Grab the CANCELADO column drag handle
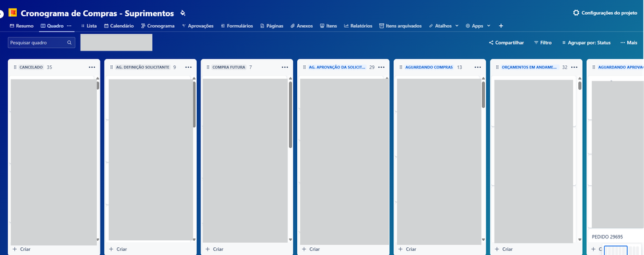The width and height of the screenshot is (644, 255). 15,67
